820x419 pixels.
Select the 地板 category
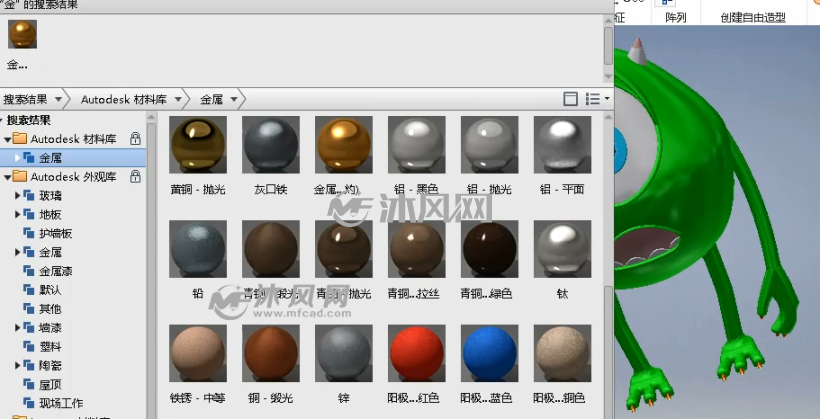(x=51, y=214)
